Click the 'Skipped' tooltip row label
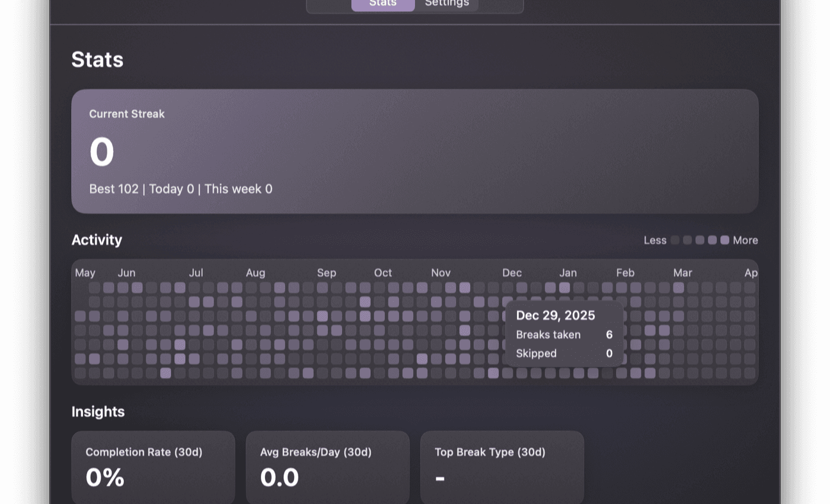The width and height of the screenshot is (830, 504). pos(536,353)
